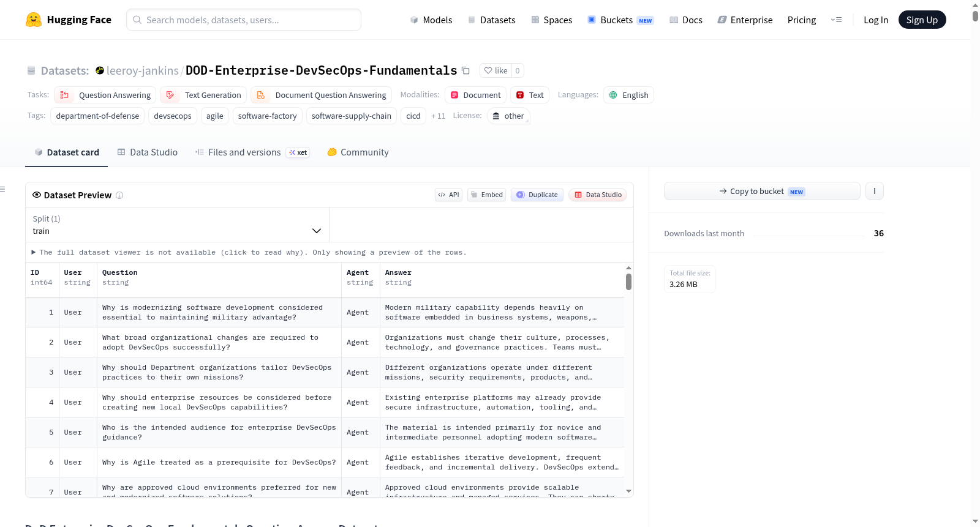The width and height of the screenshot is (980, 527).
Task: Switch to the Community tab
Action: (x=358, y=152)
